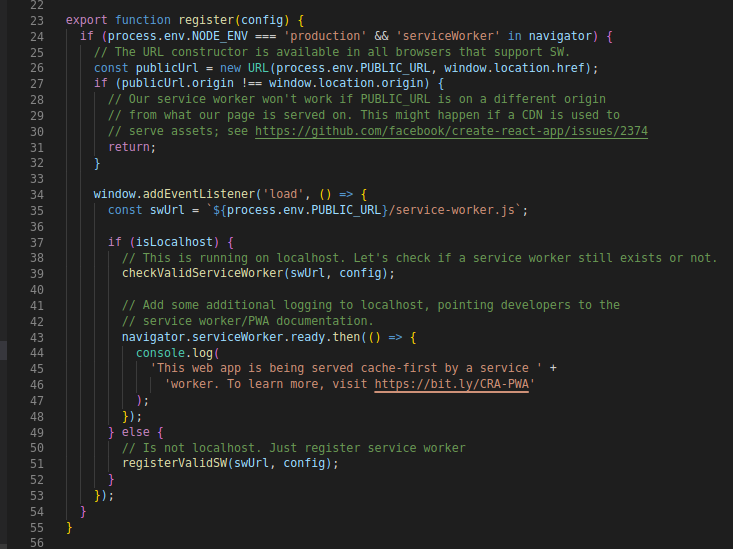Click 'publicUrl' in the const declaration

point(167,68)
